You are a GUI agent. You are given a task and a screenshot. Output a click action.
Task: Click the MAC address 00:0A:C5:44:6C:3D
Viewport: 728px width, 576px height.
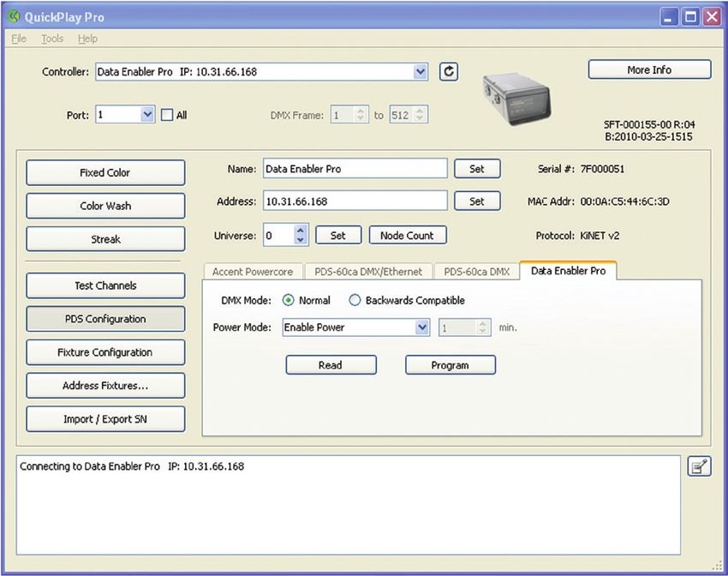(625, 201)
